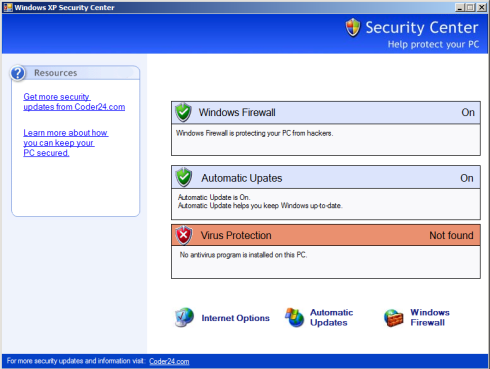Open Get more security updates from Coder24.com link
The image size is (490, 369).
coord(74,102)
